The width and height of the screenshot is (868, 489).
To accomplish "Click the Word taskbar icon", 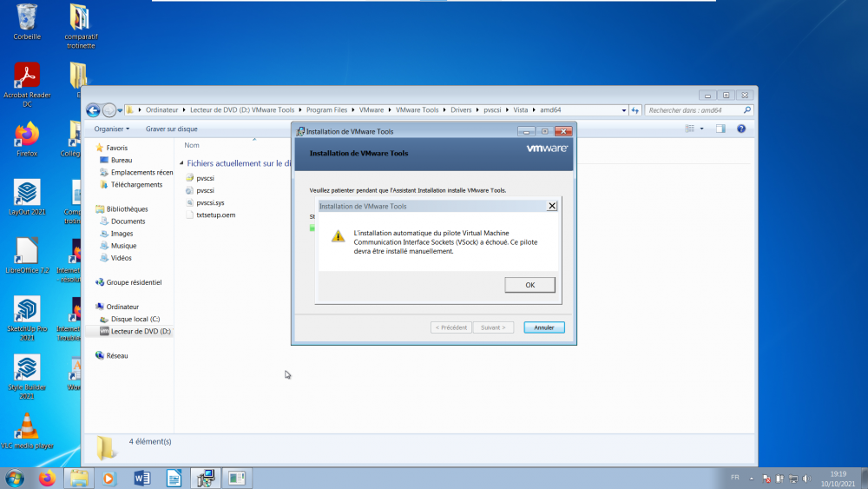I will [141, 478].
